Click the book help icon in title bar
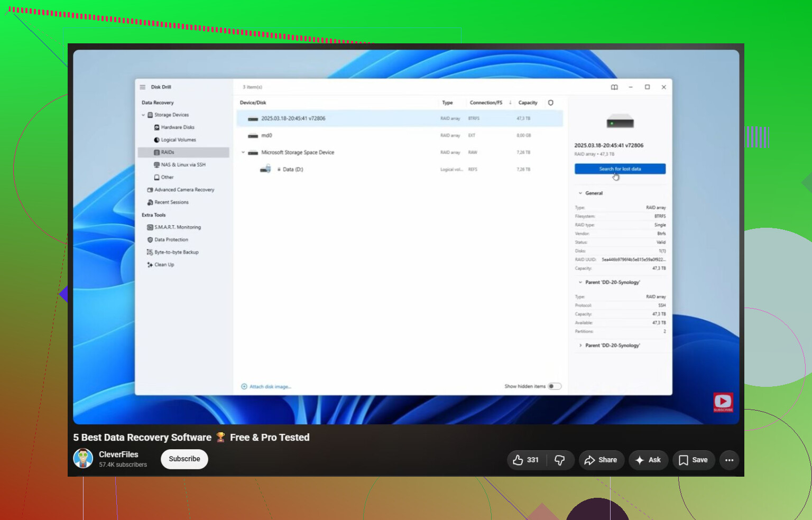The width and height of the screenshot is (812, 520). click(x=614, y=87)
